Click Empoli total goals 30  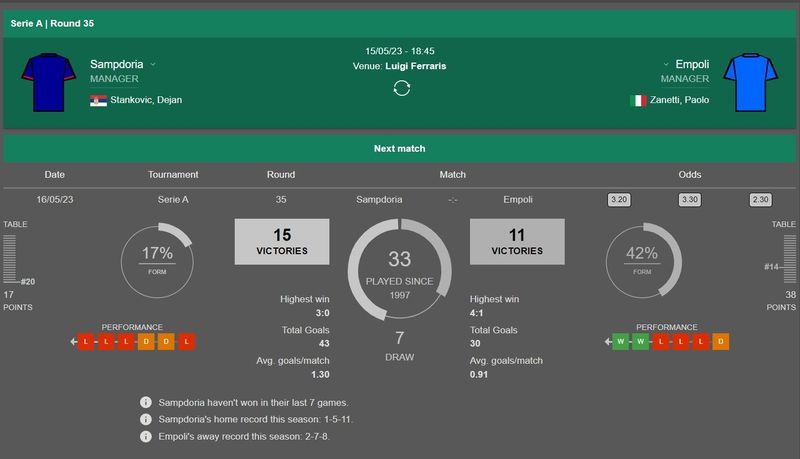[475, 344]
